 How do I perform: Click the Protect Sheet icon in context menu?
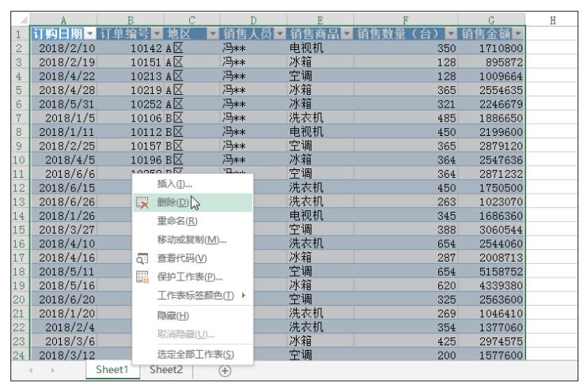(x=142, y=277)
